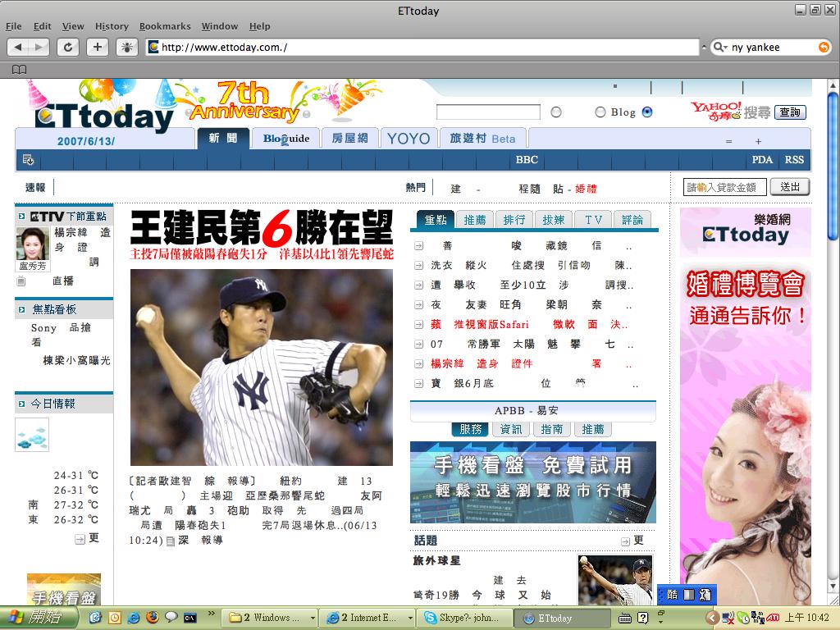Image resolution: width=840 pixels, height=630 pixels.
Task: Select the radio button left of Blog
Action: [600, 111]
